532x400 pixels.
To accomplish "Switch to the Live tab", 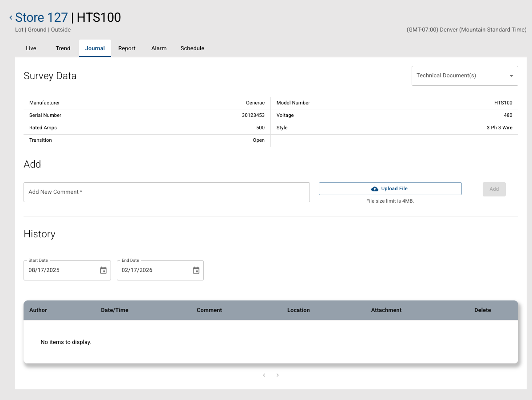I will point(31,48).
